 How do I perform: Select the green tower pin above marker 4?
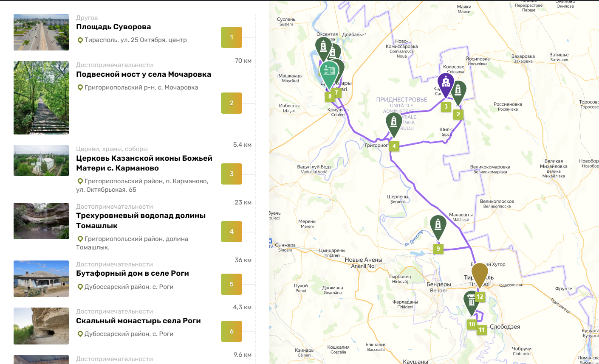394,124
